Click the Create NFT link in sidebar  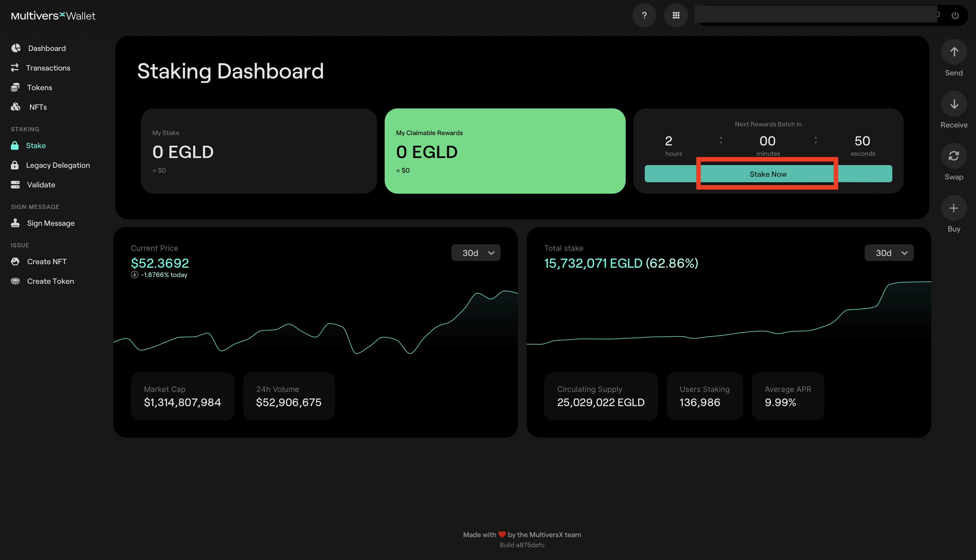46,261
